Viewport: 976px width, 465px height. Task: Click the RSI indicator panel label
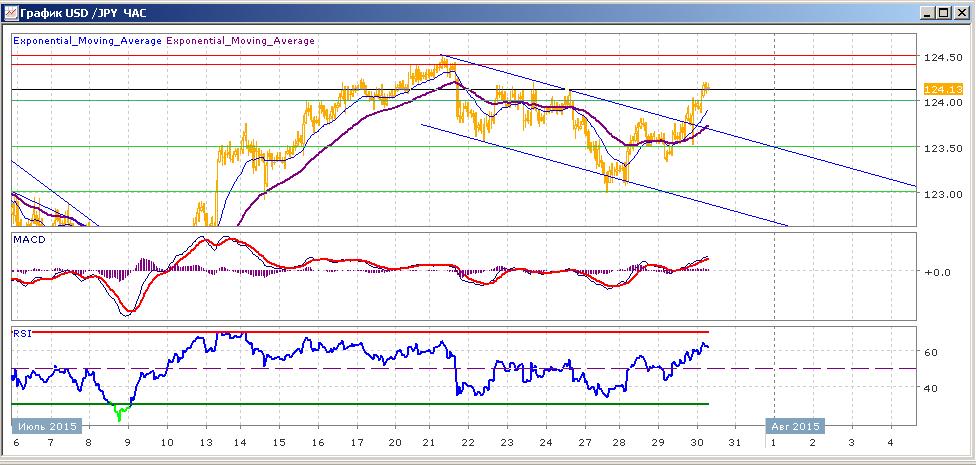coord(21,333)
